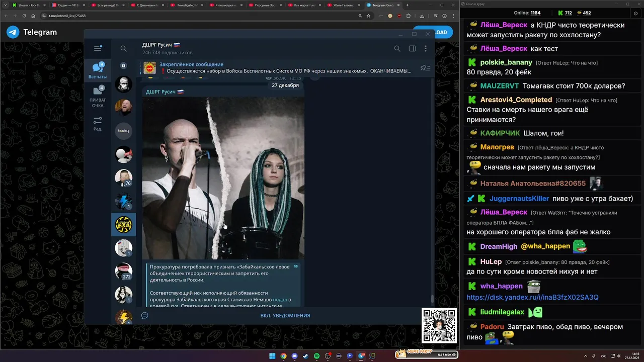Viewport: 644px width, 362px height.
Task: Open Spotify from the taskbar
Action: (316, 356)
